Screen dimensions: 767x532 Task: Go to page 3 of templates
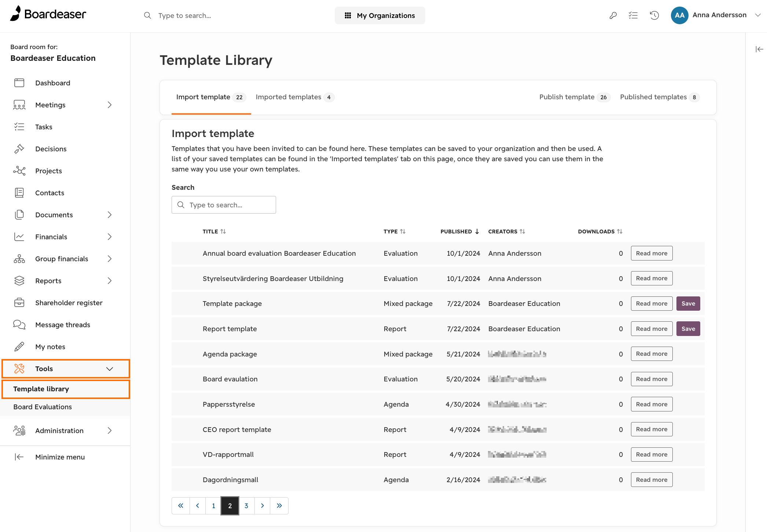tap(246, 506)
